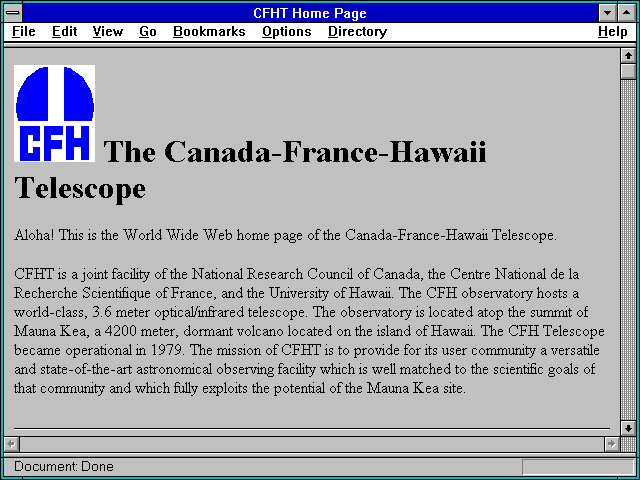Open the View menu
The height and width of the screenshot is (480, 640).
[107, 31]
